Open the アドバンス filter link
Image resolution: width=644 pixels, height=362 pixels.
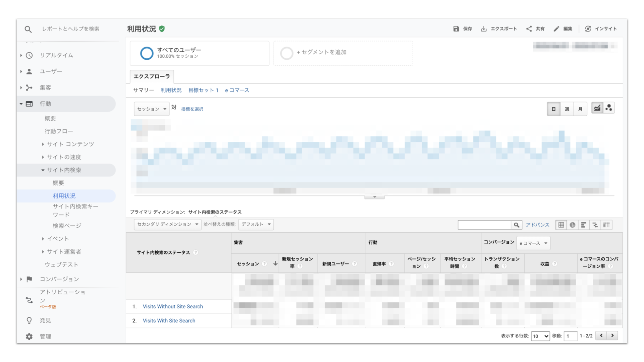pyautogui.click(x=537, y=225)
